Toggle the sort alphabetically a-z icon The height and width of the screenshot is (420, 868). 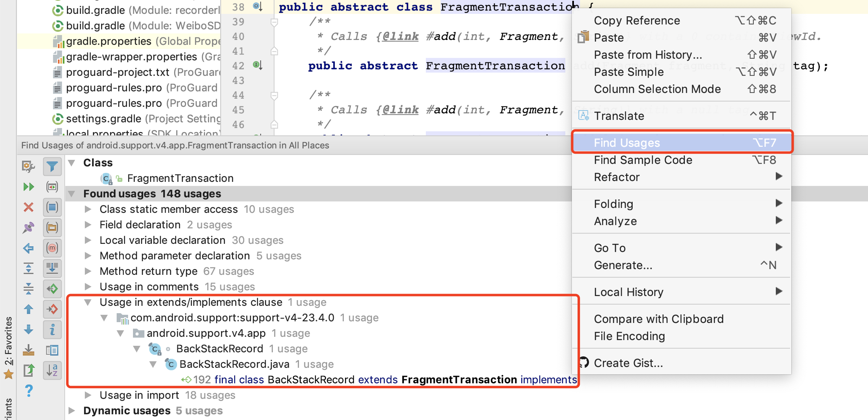point(52,370)
